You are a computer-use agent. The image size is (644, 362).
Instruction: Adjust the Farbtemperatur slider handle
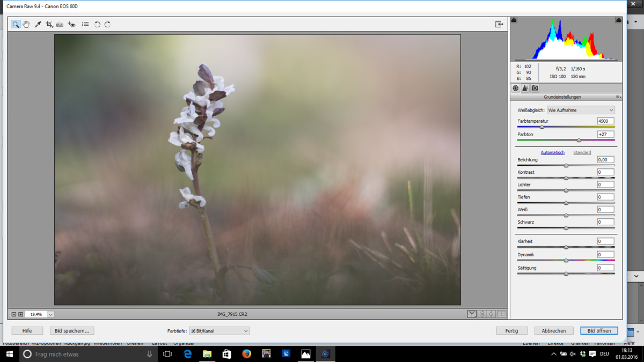(542, 127)
